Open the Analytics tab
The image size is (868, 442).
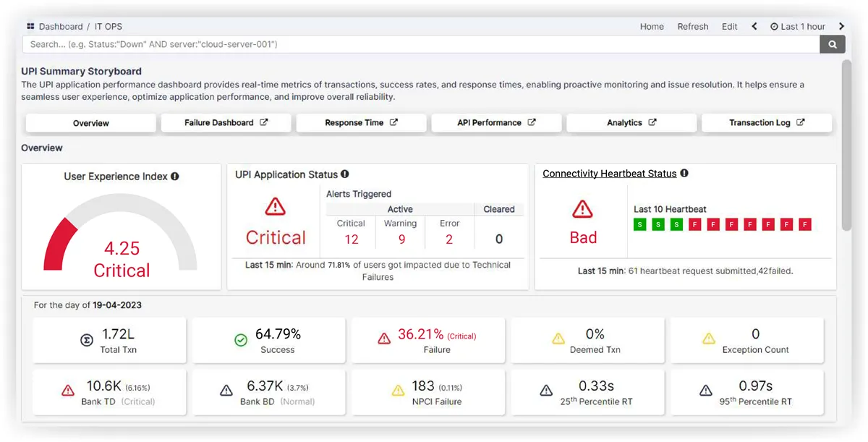[x=631, y=123]
